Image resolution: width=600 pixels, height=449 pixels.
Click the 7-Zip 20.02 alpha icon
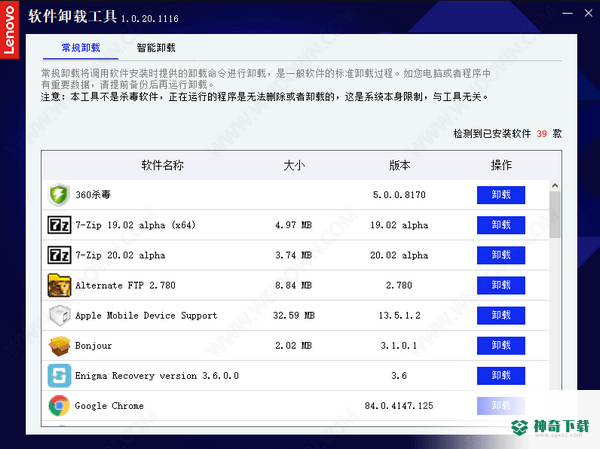59,255
